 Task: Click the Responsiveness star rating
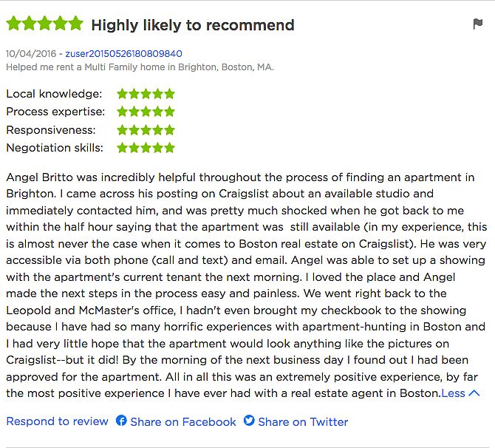pos(146,130)
